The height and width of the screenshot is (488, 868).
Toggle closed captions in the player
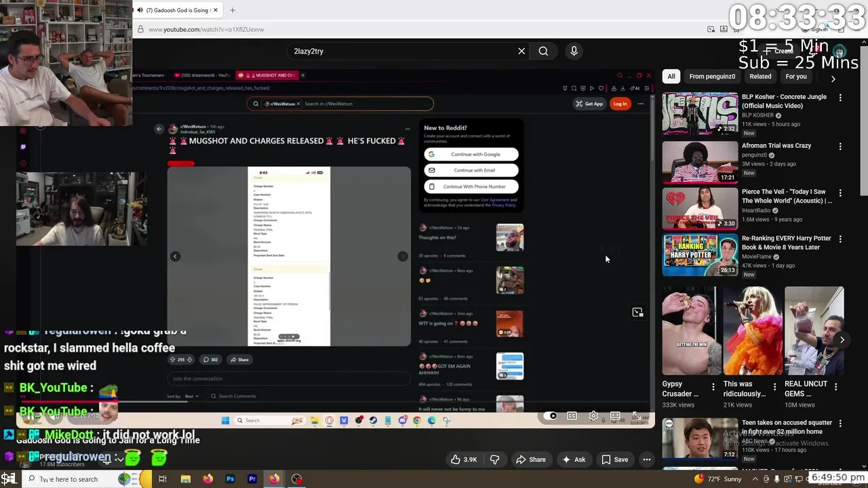(x=572, y=415)
